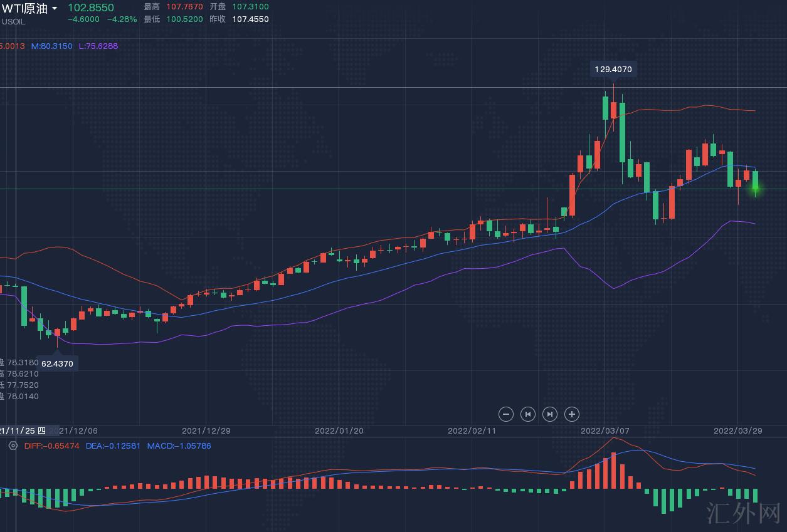Click the 2021/12/29 date on time axis

pyautogui.click(x=206, y=430)
